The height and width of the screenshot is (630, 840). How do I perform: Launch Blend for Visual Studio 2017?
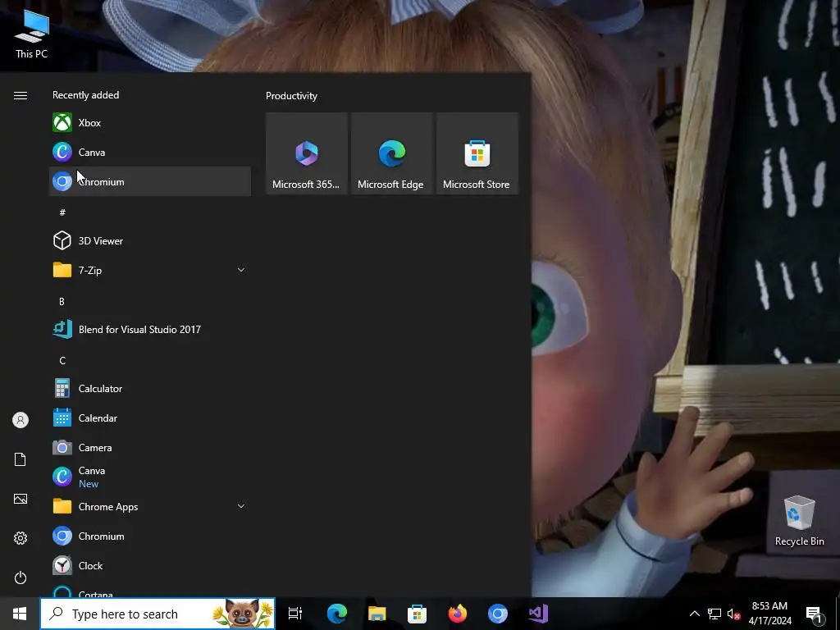click(x=149, y=329)
